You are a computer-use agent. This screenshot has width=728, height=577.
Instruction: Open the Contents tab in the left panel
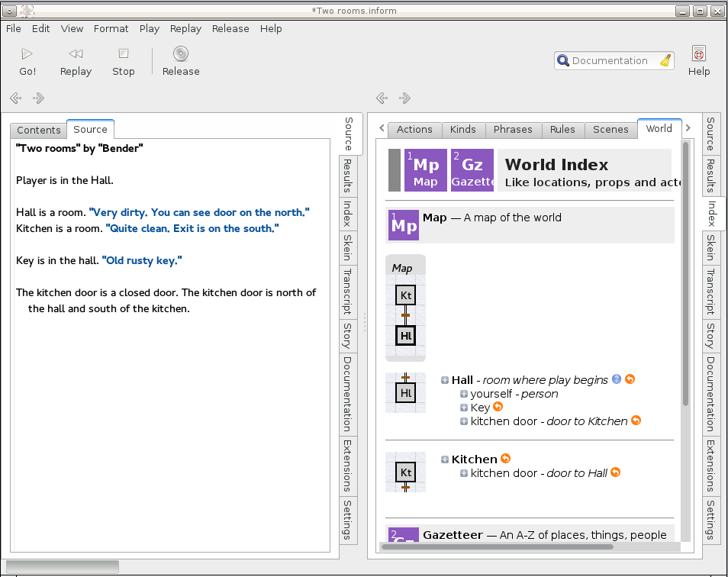click(39, 130)
